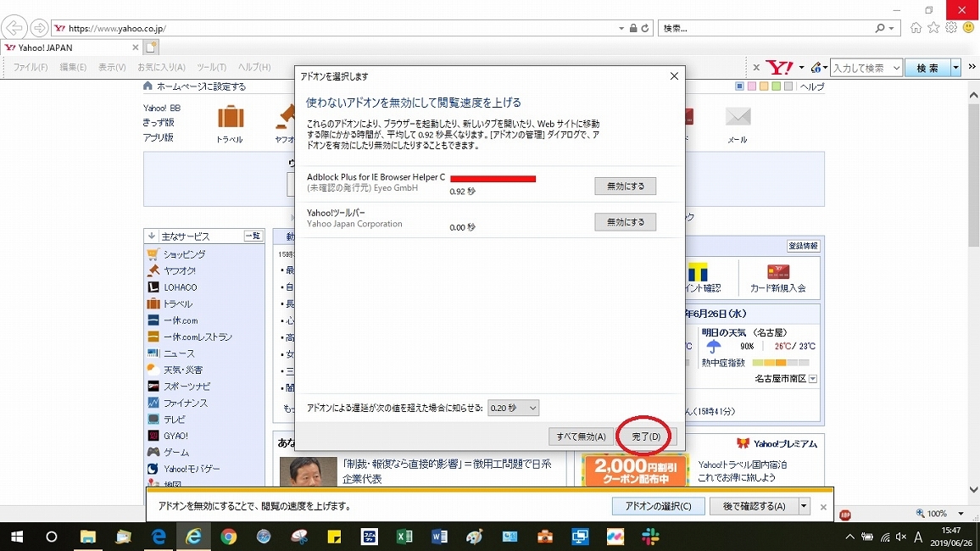Screen dimensions: 980x551
Task: Open the 入力して検索 combo box on Yahoo toolbar
Action: [x=866, y=68]
